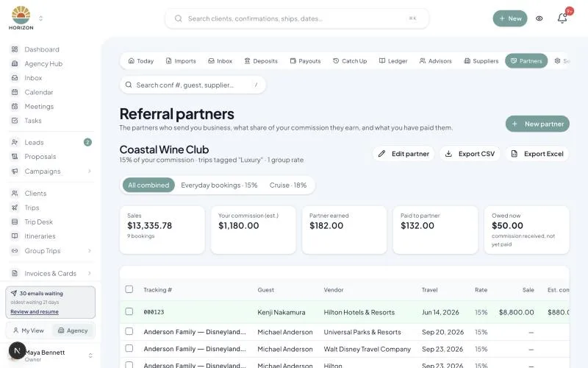Expand the Campaigns submenu chevron
The width and height of the screenshot is (588, 368).
pos(89,171)
